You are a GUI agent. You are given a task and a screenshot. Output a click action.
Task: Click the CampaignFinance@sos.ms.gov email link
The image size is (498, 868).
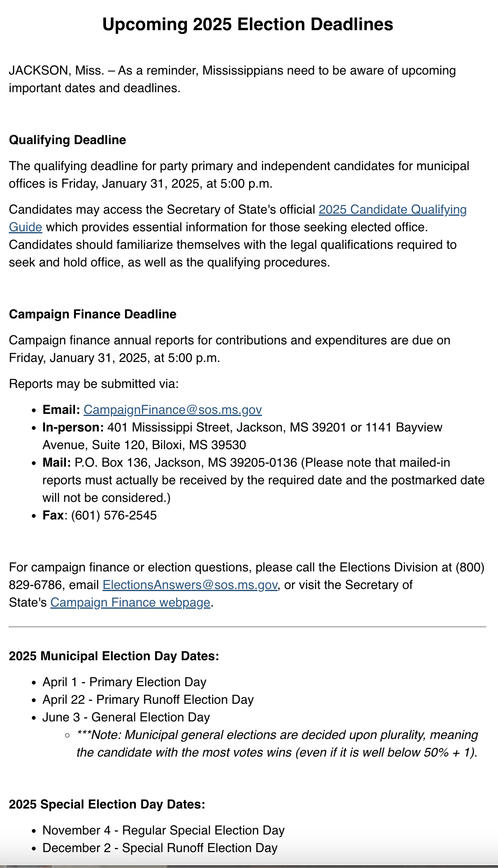click(173, 410)
